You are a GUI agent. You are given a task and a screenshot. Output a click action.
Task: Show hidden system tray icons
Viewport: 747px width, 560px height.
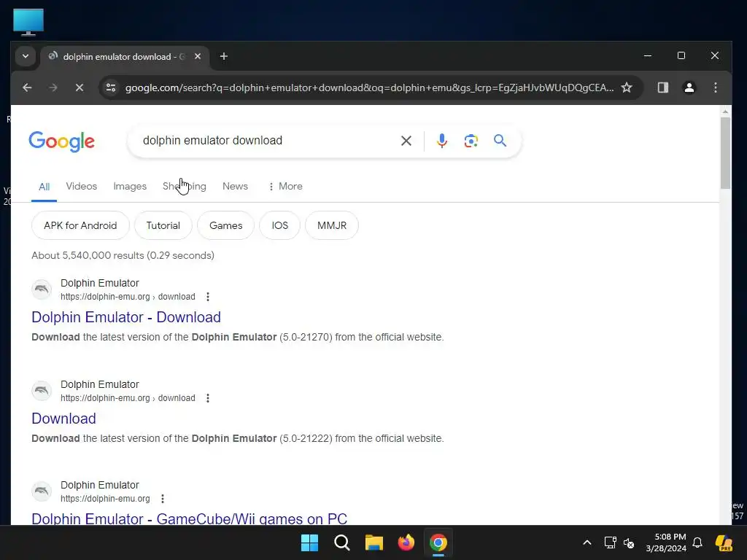587,542
